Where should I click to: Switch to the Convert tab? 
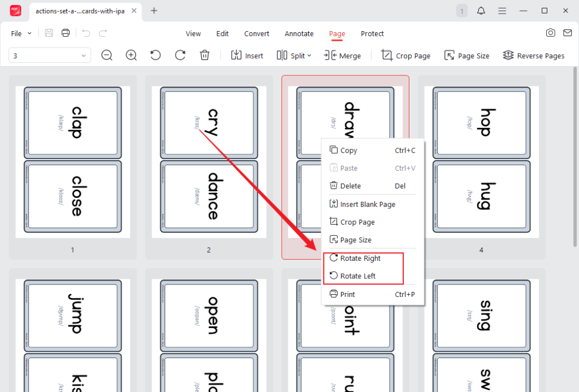[x=257, y=33]
